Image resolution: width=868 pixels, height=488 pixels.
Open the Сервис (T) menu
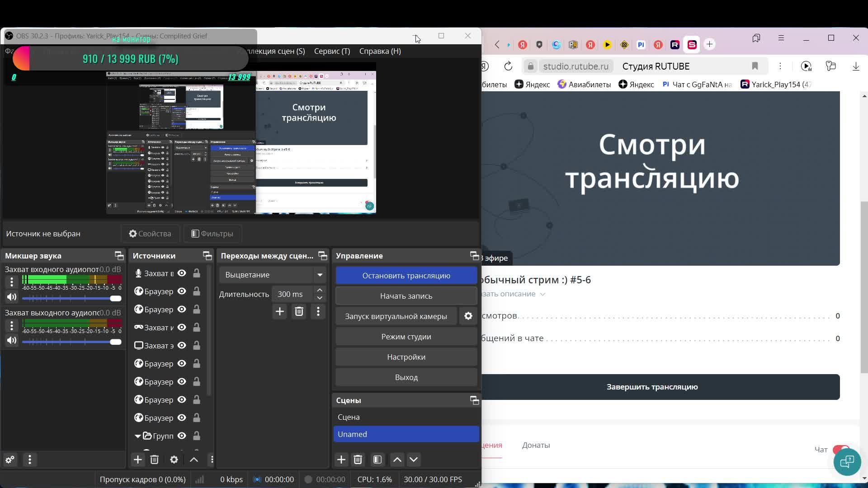coord(332,51)
